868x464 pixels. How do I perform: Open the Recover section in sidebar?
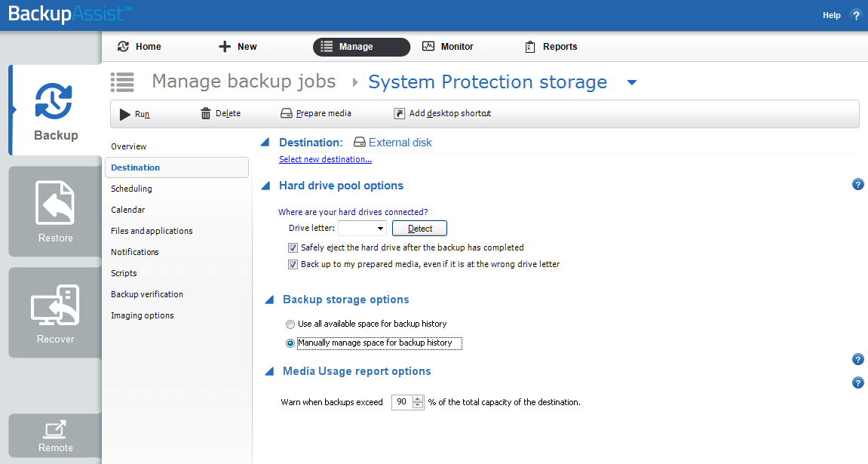[55, 313]
